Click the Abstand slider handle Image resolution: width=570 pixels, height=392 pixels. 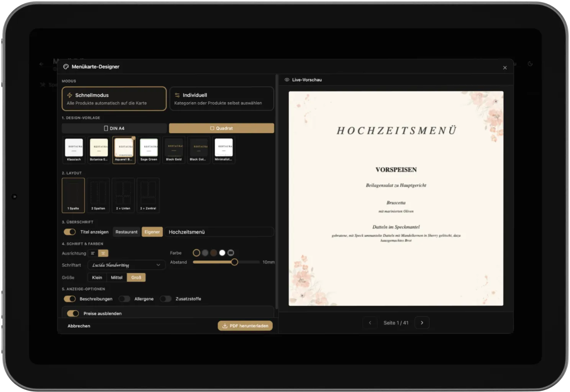[x=234, y=262]
